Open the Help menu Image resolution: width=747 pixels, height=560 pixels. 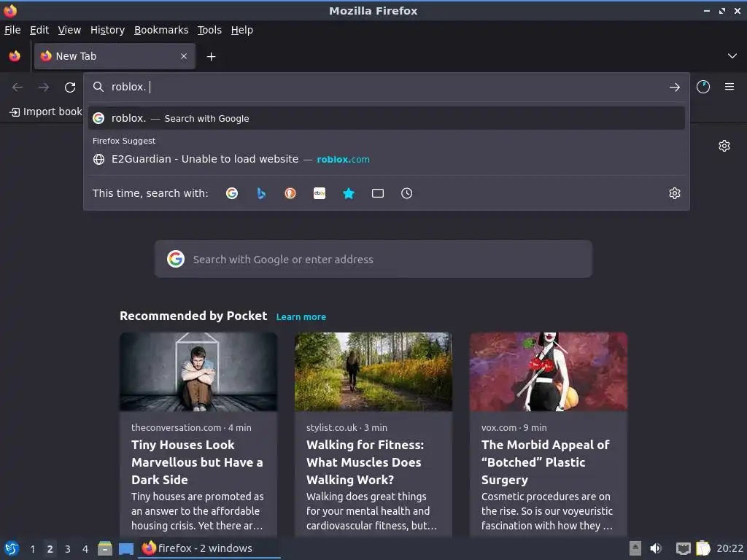tap(242, 30)
